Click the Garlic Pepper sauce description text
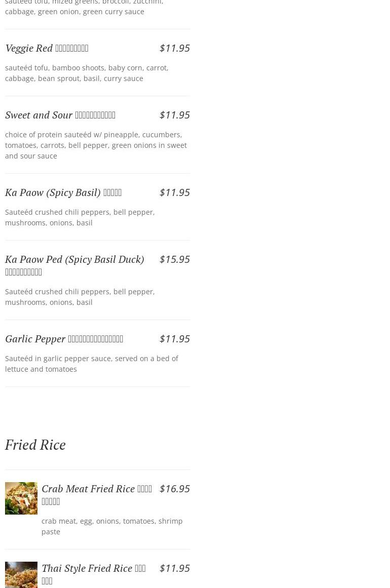 pos(92,364)
